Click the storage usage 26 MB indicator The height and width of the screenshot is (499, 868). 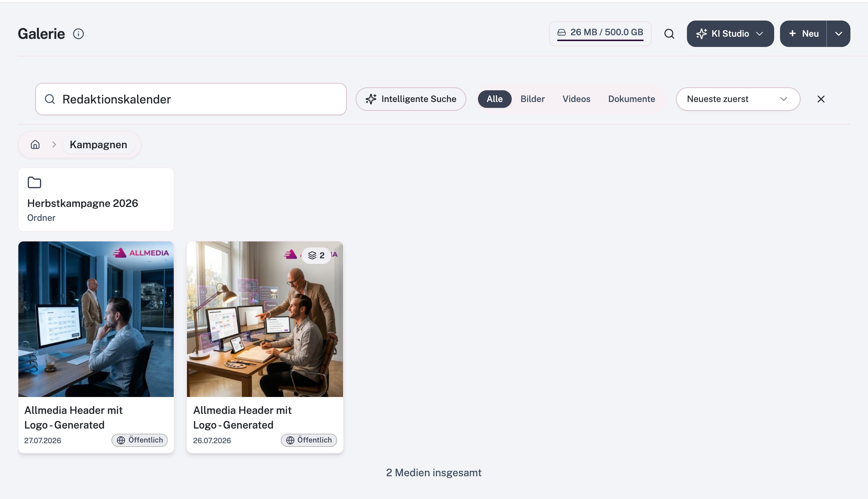click(600, 34)
